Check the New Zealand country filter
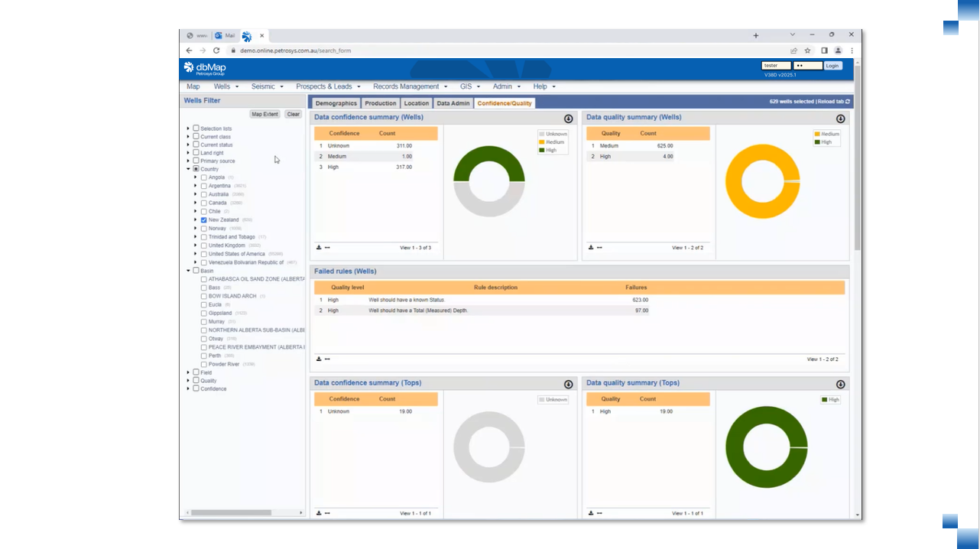980x549 pixels. pos(203,219)
